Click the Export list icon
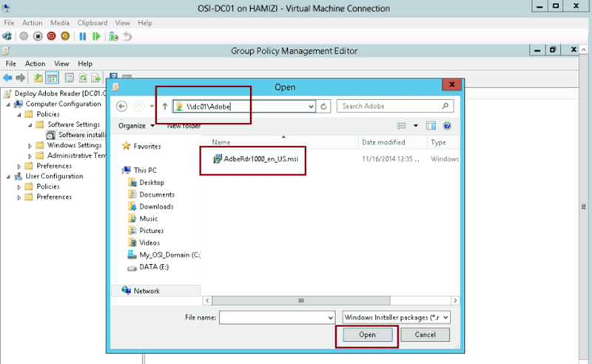The width and height of the screenshot is (592, 364). (x=96, y=78)
